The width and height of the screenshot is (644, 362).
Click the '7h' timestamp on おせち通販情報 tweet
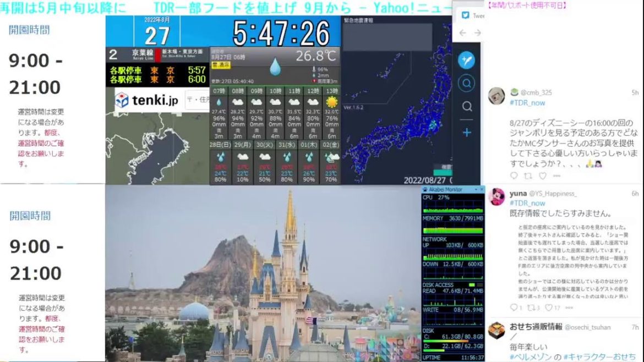(635, 327)
